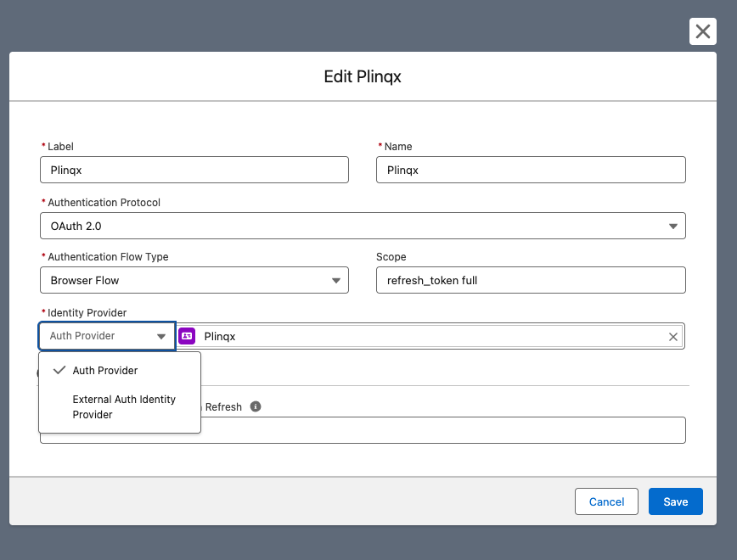Click the Label input field
This screenshot has height=560, width=737.
point(194,170)
